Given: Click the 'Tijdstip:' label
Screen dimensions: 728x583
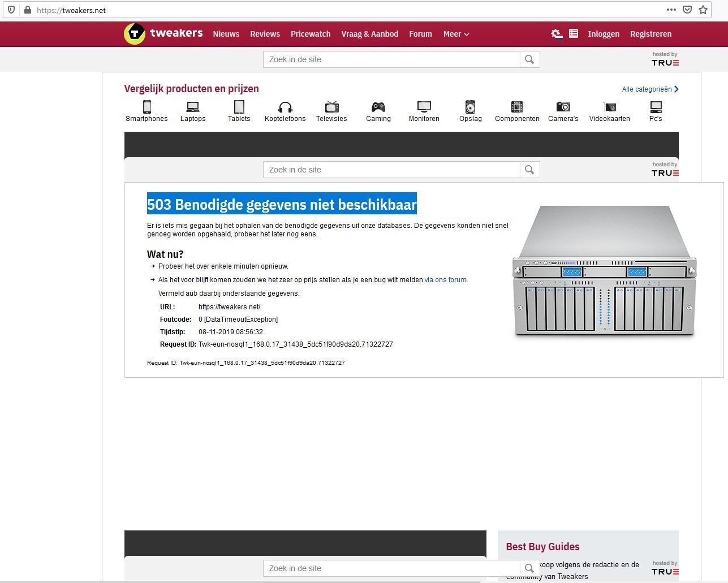Looking at the screenshot, I should coord(173,332).
